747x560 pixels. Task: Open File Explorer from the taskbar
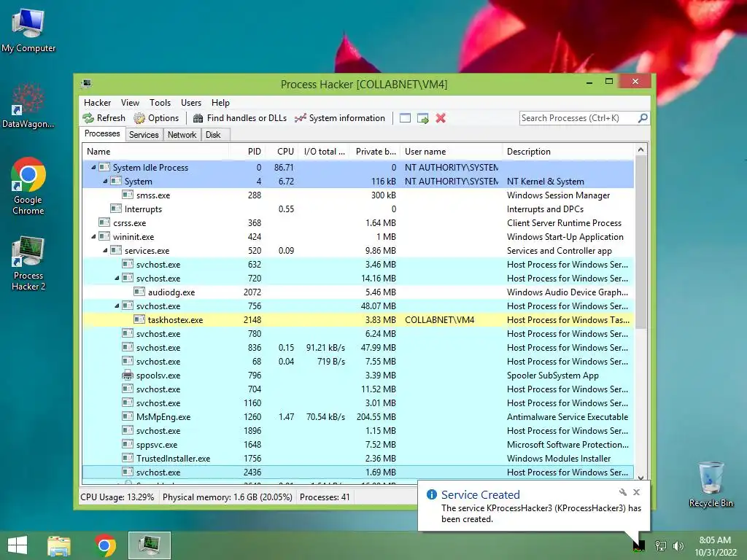click(59, 545)
